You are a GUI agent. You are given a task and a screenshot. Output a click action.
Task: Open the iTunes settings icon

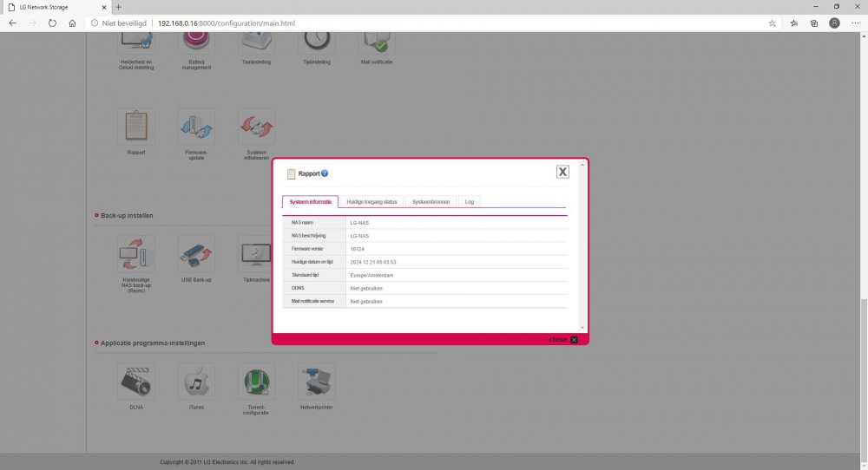(196, 382)
